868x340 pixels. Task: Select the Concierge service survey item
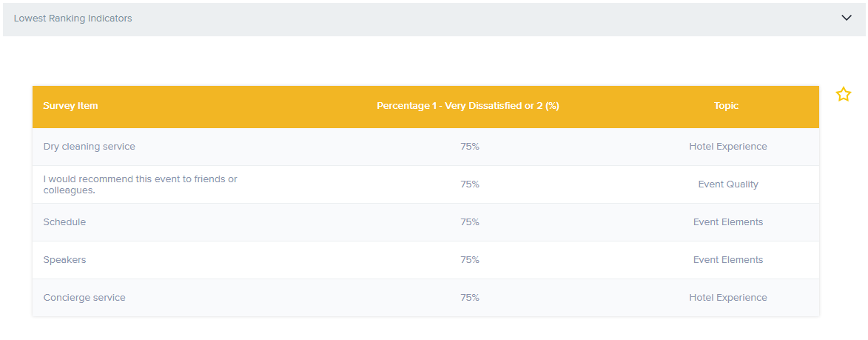tap(84, 298)
